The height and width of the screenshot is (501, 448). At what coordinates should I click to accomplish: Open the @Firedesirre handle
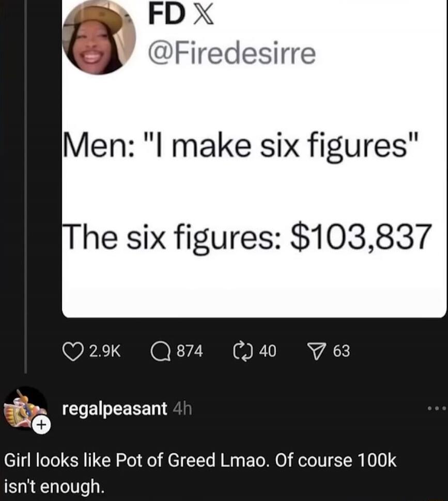(232, 54)
